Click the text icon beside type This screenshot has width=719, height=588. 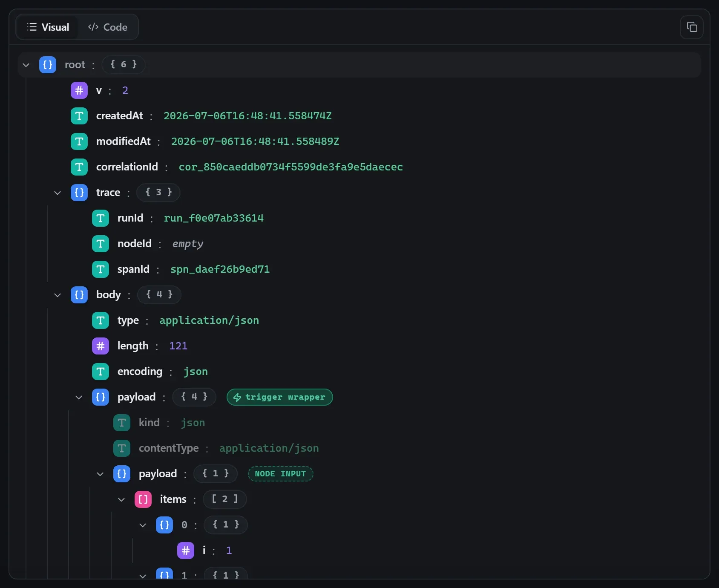click(x=101, y=320)
